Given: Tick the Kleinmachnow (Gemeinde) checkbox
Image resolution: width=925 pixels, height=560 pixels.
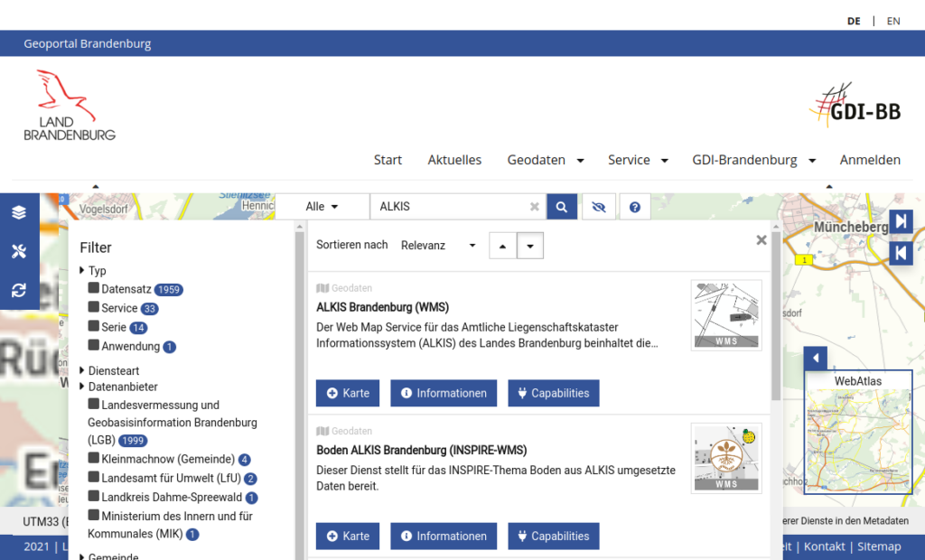Looking at the screenshot, I should (94, 458).
